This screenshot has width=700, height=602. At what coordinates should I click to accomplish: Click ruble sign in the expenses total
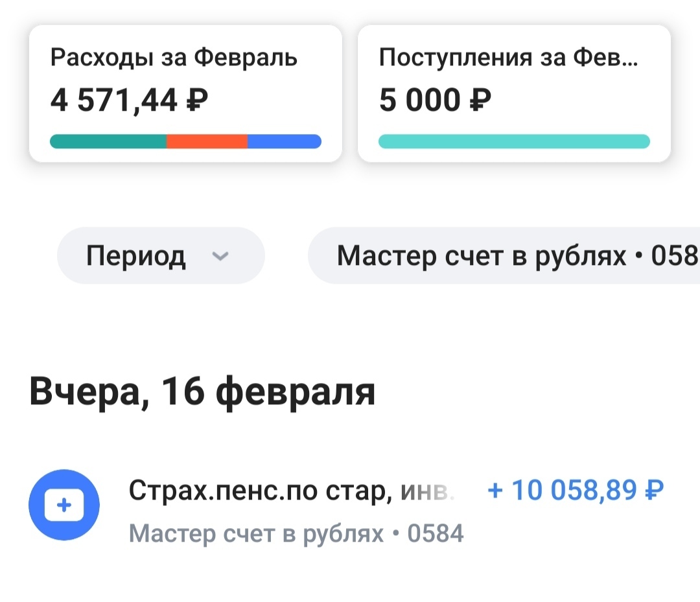tap(197, 100)
